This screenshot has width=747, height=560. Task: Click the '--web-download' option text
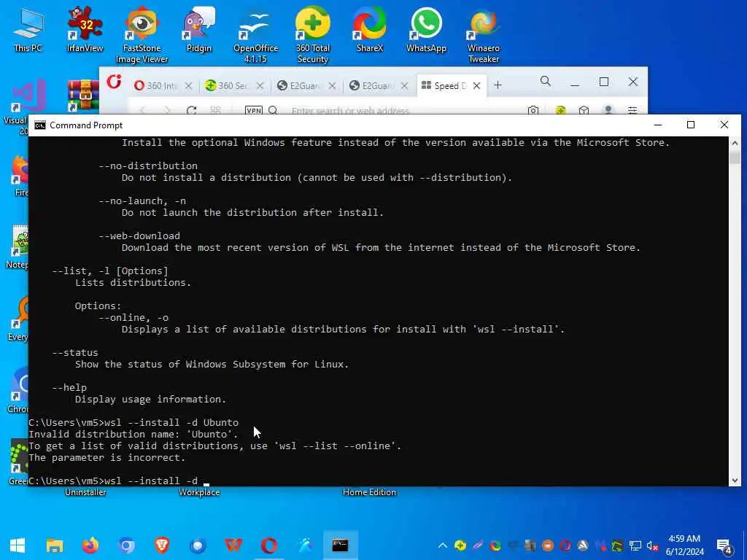(139, 236)
